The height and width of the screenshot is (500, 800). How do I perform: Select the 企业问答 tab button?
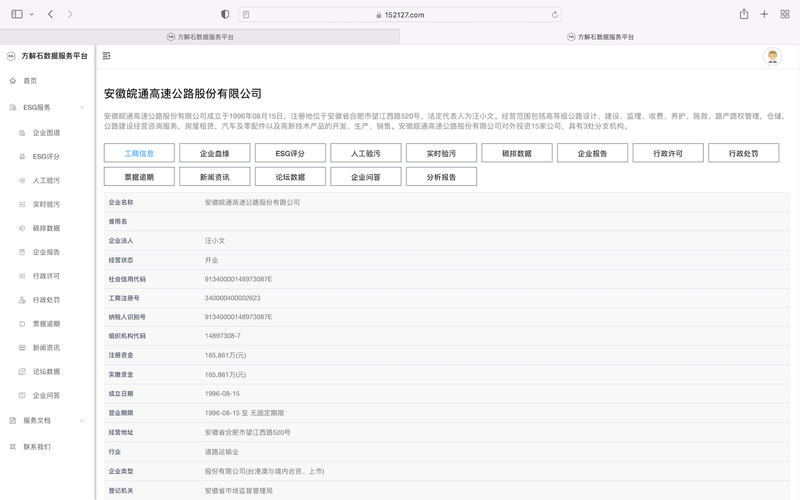[x=366, y=177]
